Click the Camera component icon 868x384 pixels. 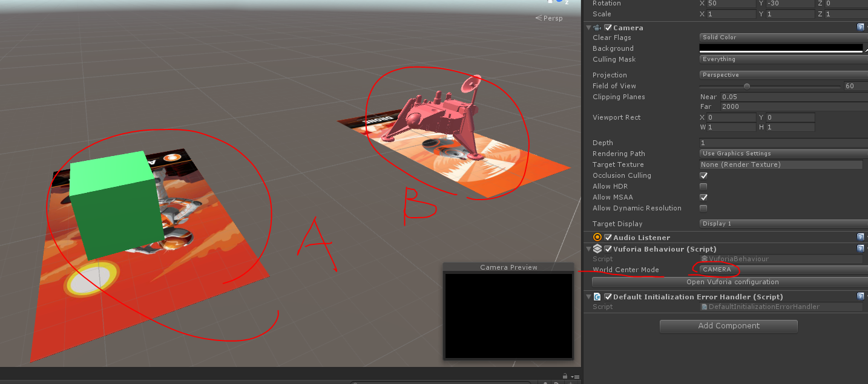click(597, 27)
